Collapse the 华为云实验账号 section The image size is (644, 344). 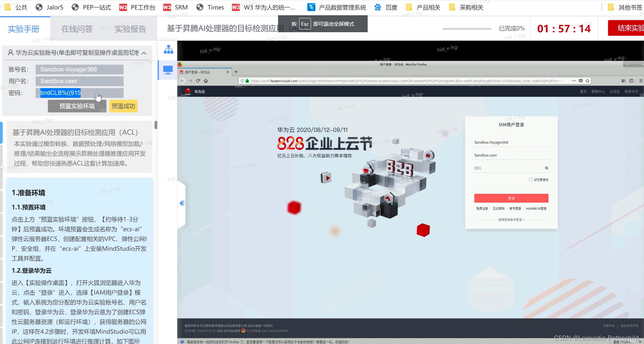point(144,53)
